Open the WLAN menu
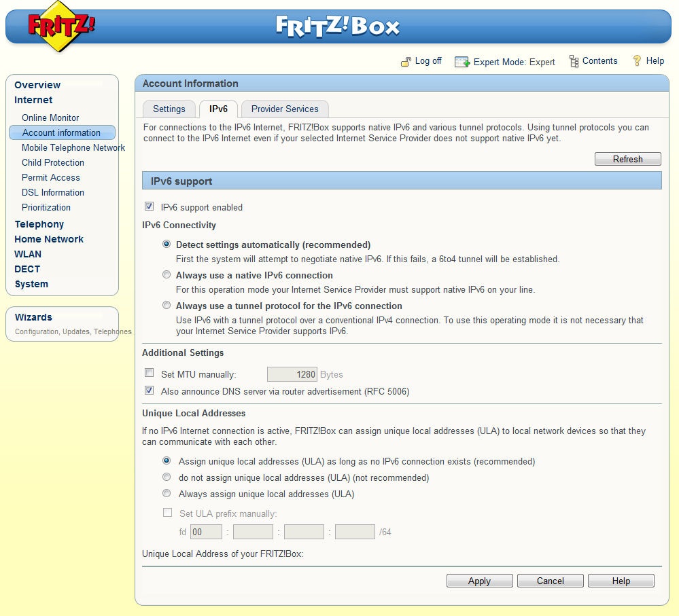This screenshot has height=616, width=679. point(28,254)
